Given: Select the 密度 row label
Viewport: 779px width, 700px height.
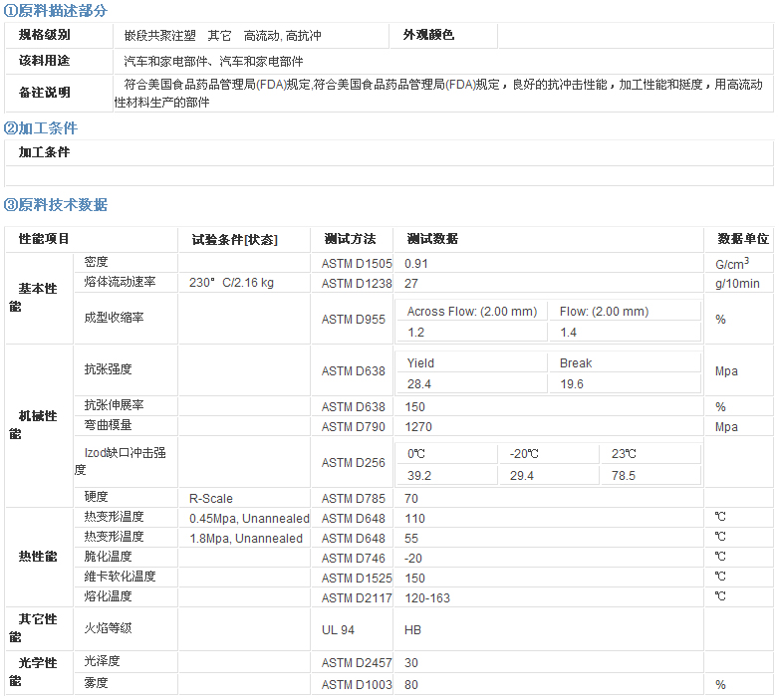Looking at the screenshot, I should [x=97, y=262].
